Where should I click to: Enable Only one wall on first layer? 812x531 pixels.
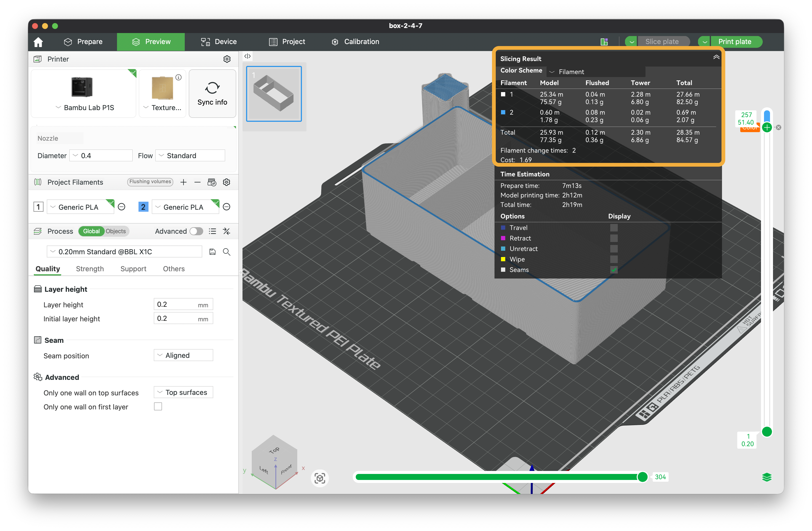(x=158, y=407)
